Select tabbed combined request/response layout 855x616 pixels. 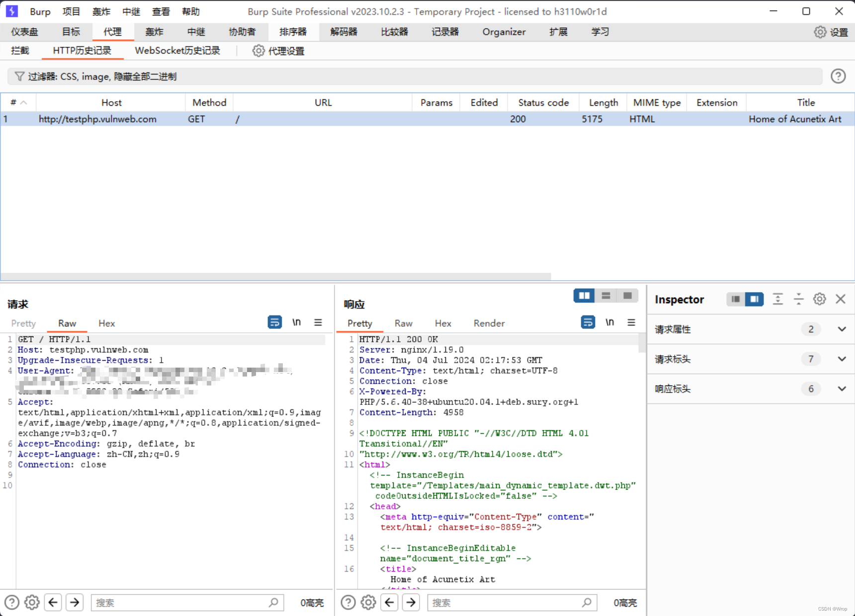click(x=627, y=296)
